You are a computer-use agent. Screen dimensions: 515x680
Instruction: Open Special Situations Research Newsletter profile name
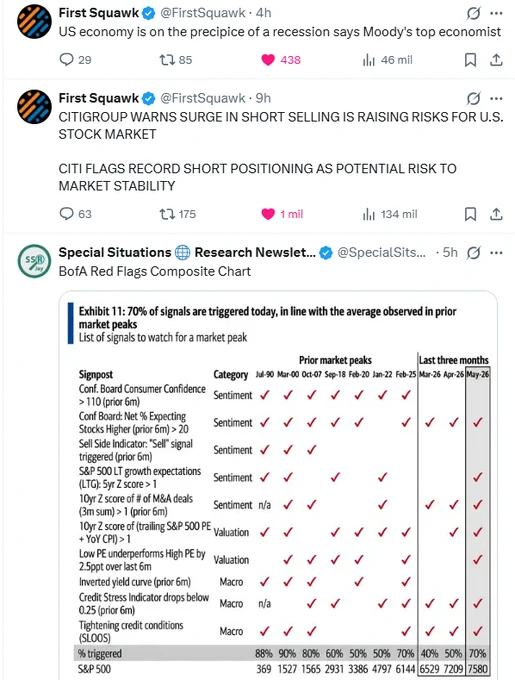tap(187, 252)
